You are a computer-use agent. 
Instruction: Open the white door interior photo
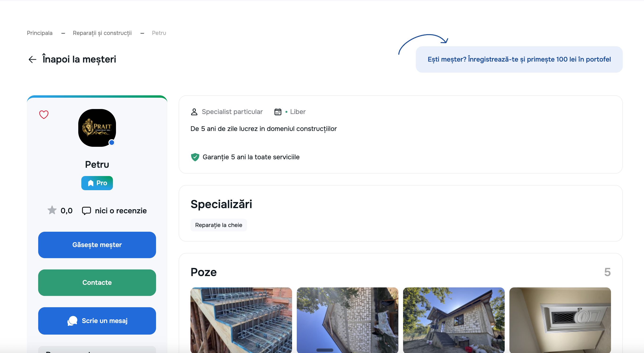coord(560,320)
